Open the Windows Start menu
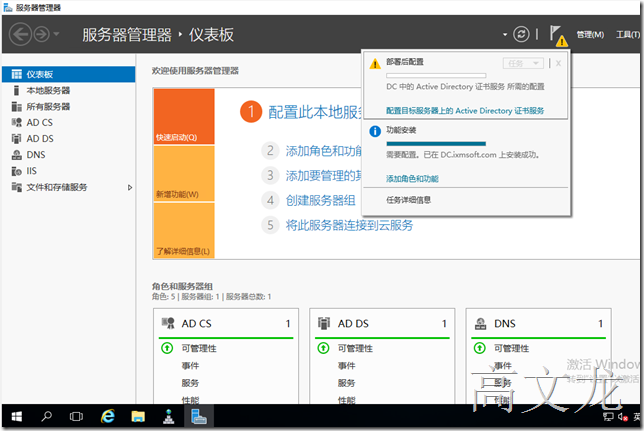The width and height of the screenshot is (644, 431). 16,417
